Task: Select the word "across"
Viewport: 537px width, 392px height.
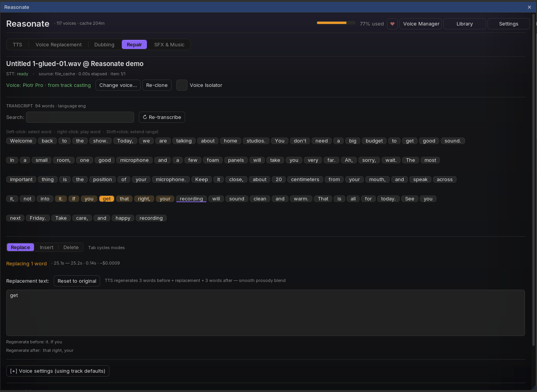Action: (445, 180)
